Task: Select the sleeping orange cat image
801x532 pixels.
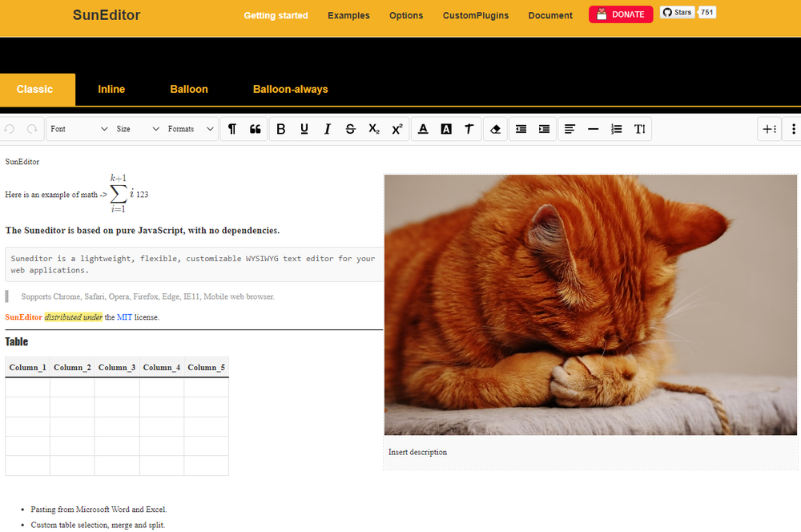Action: coord(590,304)
